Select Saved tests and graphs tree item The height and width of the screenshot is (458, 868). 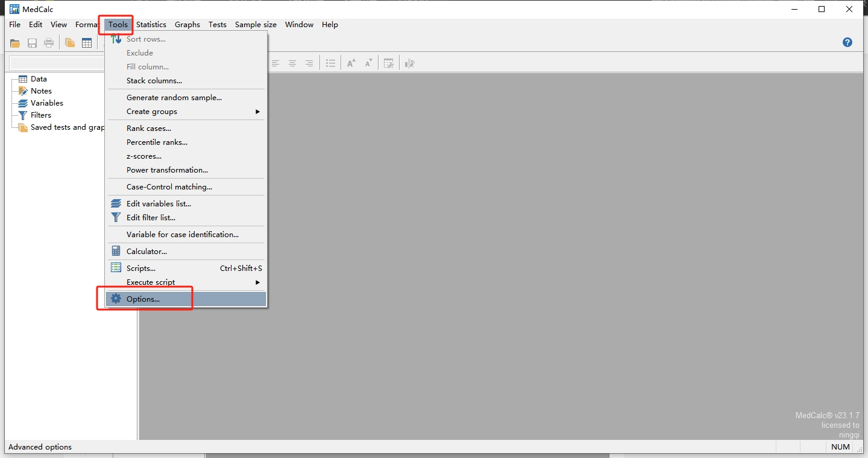(x=68, y=127)
